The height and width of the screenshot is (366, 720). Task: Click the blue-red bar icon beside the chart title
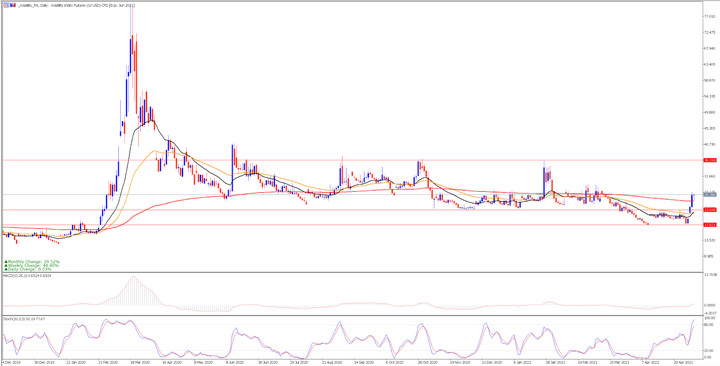tap(13, 5)
